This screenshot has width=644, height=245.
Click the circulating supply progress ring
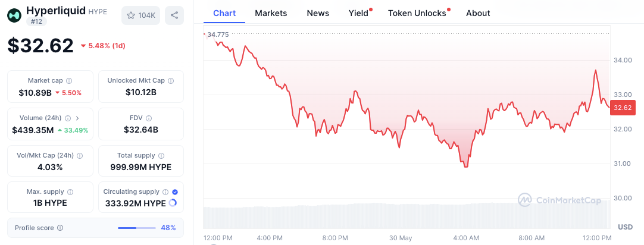(x=173, y=203)
